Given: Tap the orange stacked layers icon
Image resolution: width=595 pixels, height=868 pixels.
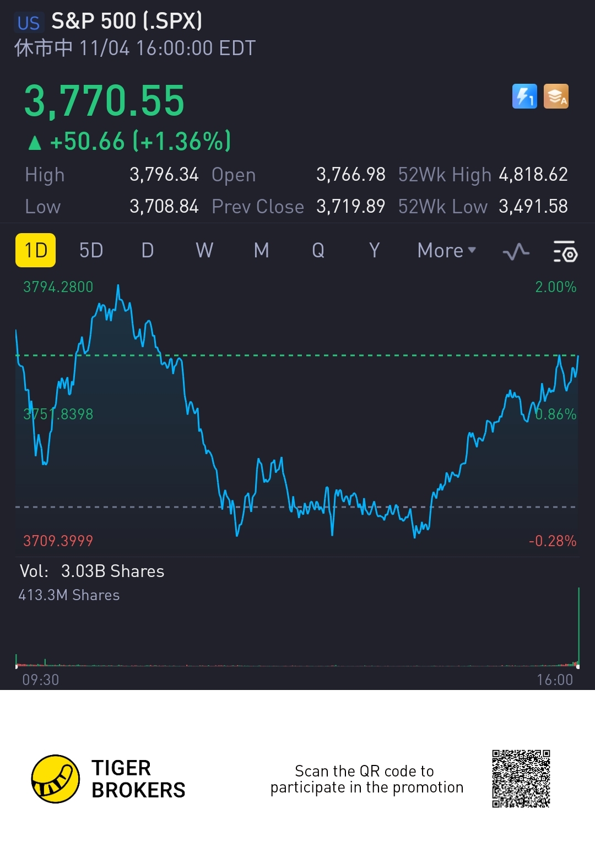Looking at the screenshot, I should pyautogui.click(x=556, y=96).
